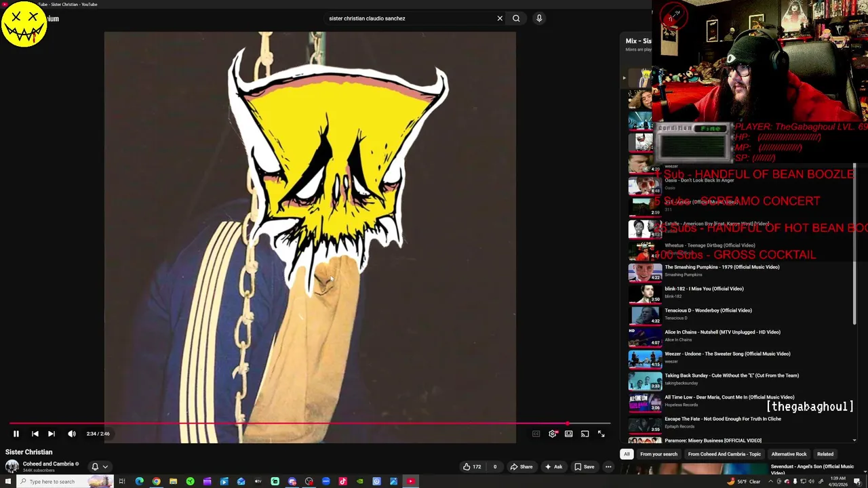This screenshot has height=488, width=868.
Task: Save the video to a playlist
Action: [585, 466]
